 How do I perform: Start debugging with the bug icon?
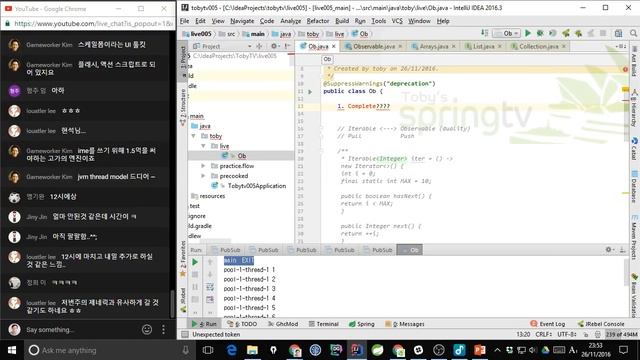[x=540, y=33]
